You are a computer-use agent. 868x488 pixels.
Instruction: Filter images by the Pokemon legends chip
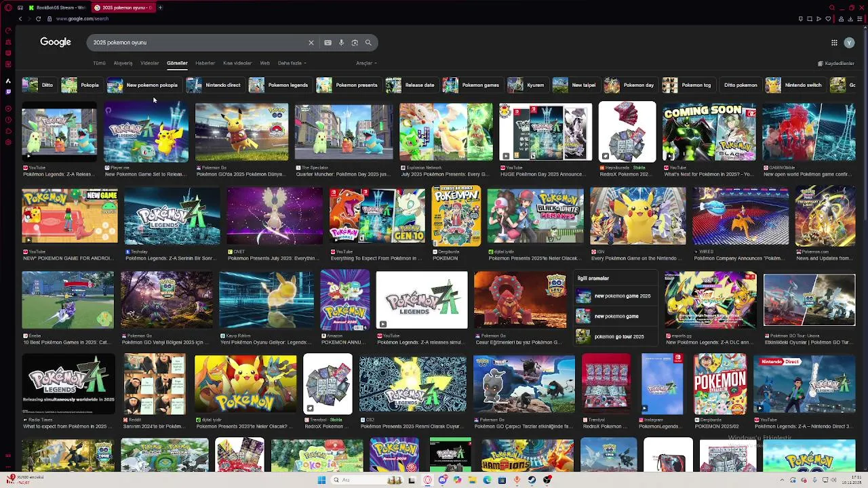279,85
